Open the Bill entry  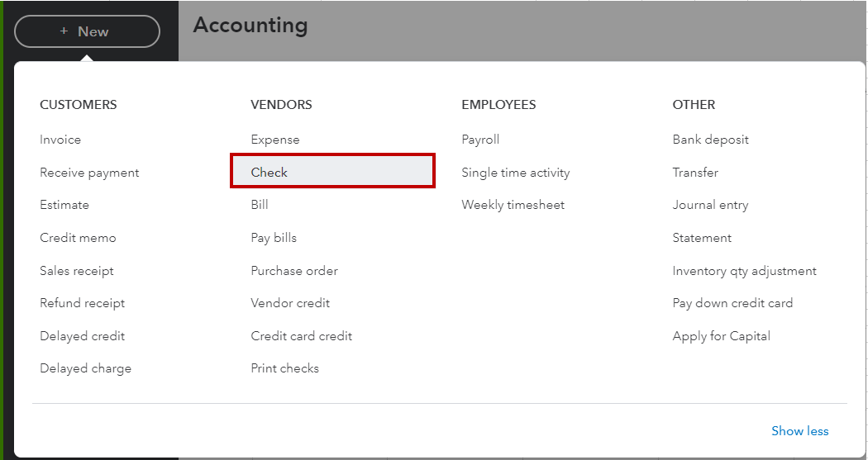pyautogui.click(x=260, y=205)
